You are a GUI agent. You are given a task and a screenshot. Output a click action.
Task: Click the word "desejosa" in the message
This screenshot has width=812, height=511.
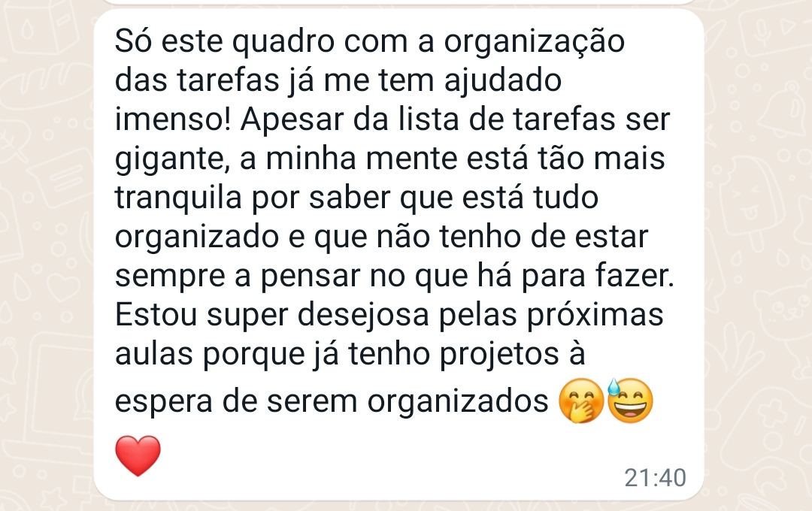pos(363,315)
